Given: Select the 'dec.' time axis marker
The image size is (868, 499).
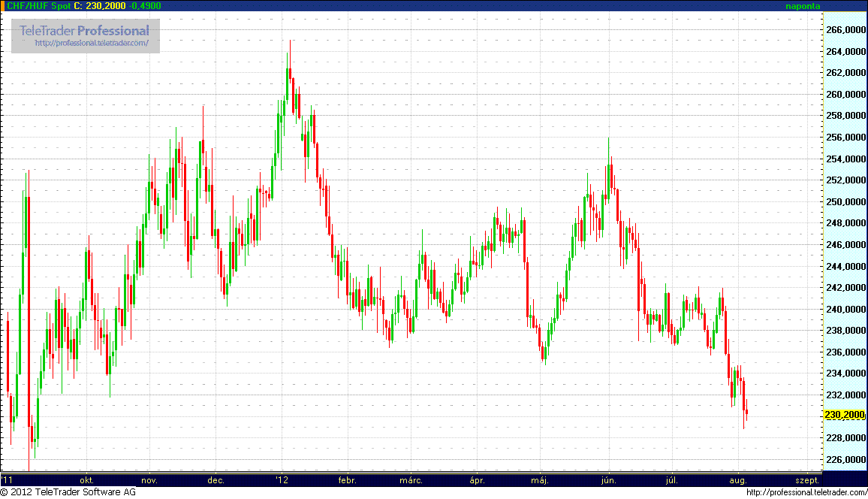Looking at the screenshot, I should pos(215,479).
